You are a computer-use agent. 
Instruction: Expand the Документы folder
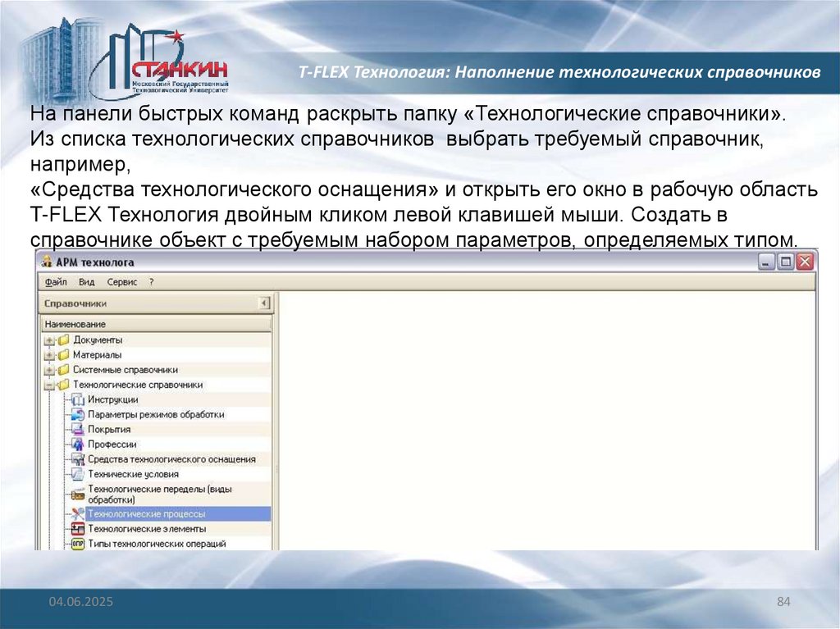[x=49, y=340]
